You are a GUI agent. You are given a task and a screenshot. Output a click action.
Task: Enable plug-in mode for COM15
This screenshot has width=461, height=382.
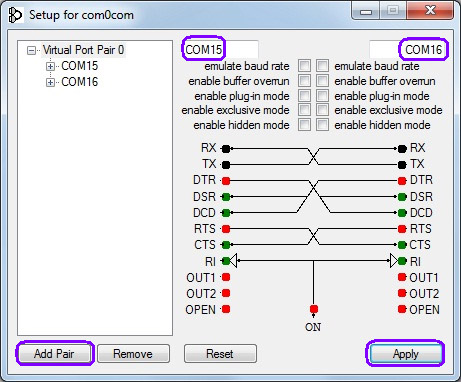304,96
